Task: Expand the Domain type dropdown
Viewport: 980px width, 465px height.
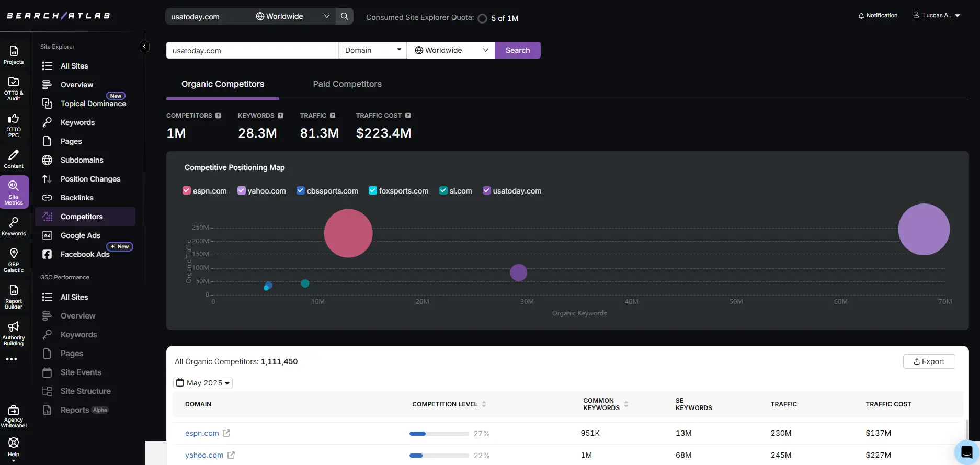Action: tap(372, 50)
